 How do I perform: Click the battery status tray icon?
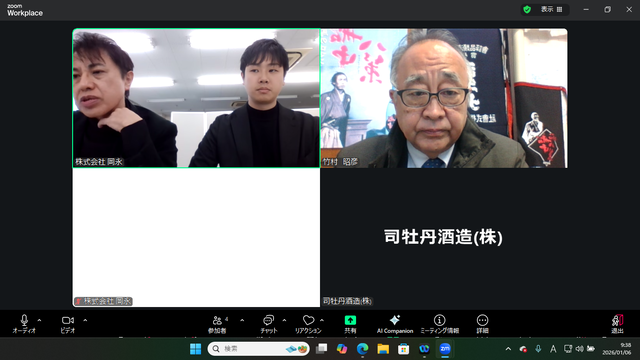591,349
